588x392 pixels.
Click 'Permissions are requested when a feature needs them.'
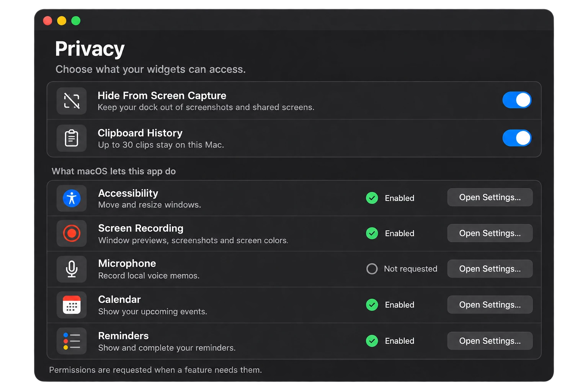[155, 370]
